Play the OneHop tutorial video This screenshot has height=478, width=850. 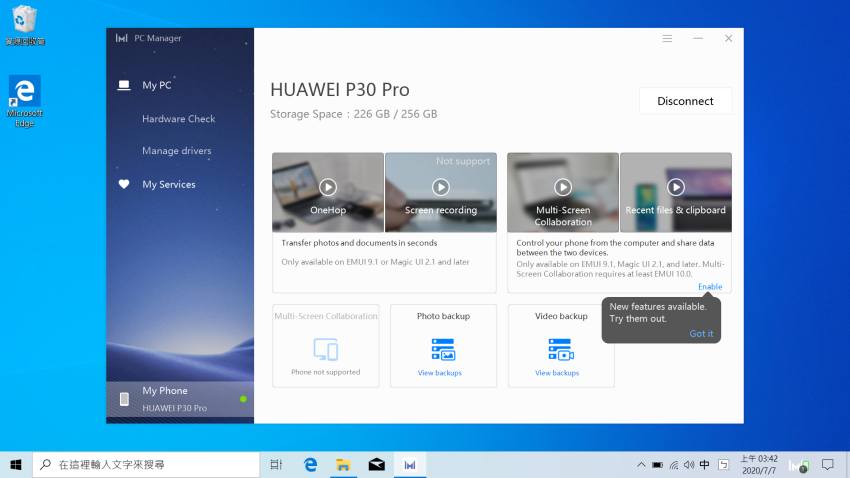(327, 187)
